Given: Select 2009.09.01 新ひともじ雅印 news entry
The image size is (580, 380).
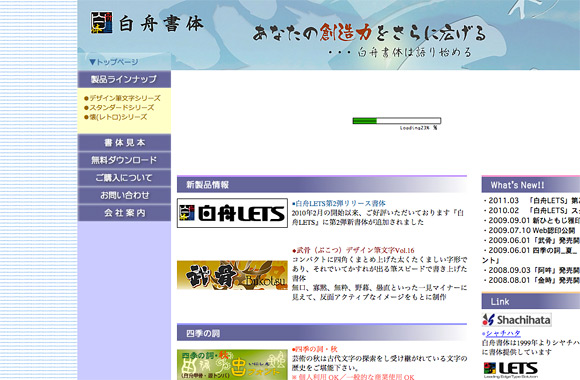Looking at the screenshot, I should click(x=532, y=221).
